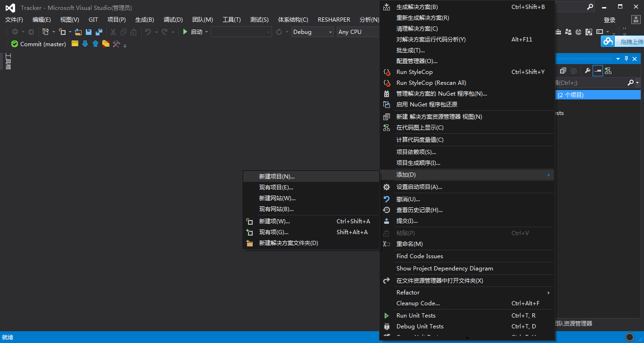Click Run StyleCop (Rescan All) icon
Viewport: 644px width, 343px height.
pyautogui.click(x=387, y=82)
